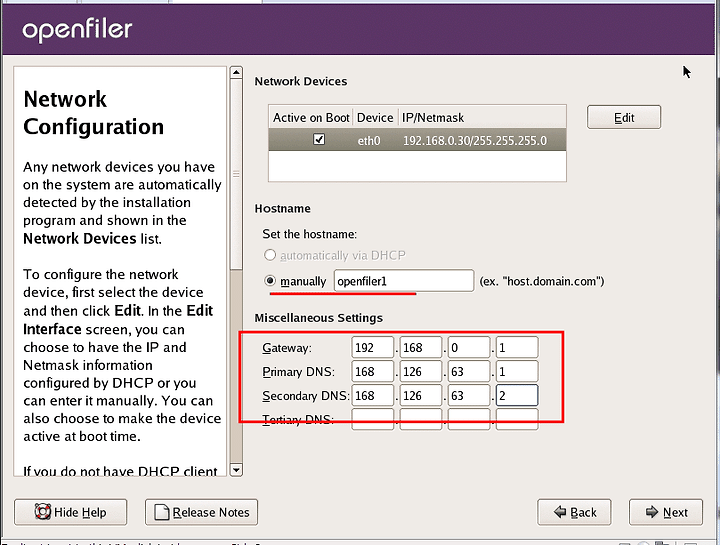Proceed with the Next button
The image size is (720, 545).
[666, 512]
